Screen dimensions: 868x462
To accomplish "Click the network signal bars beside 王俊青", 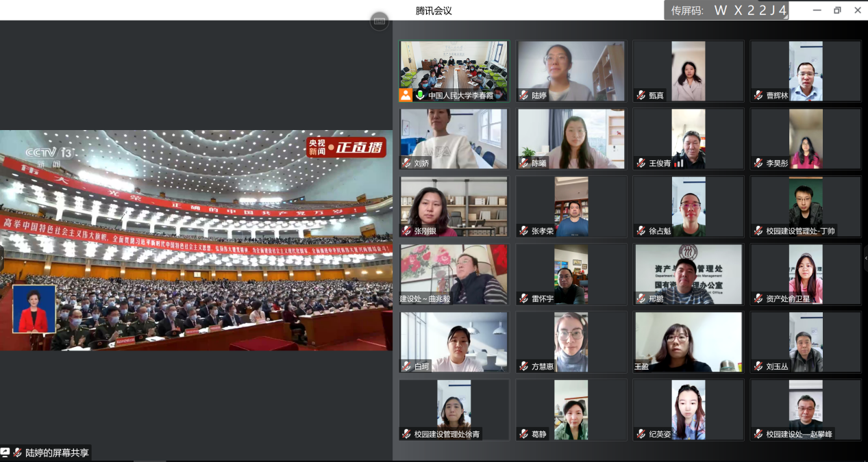I will pyautogui.click(x=680, y=164).
